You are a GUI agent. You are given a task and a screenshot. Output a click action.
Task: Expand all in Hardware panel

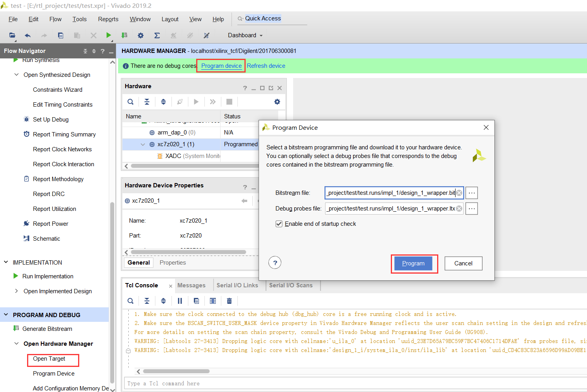163,102
